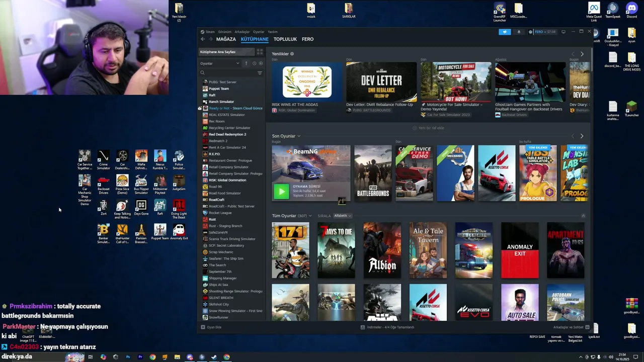The height and width of the screenshot is (362, 644).
Task: Open Chrome in the taskbar
Action: point(152,357)
